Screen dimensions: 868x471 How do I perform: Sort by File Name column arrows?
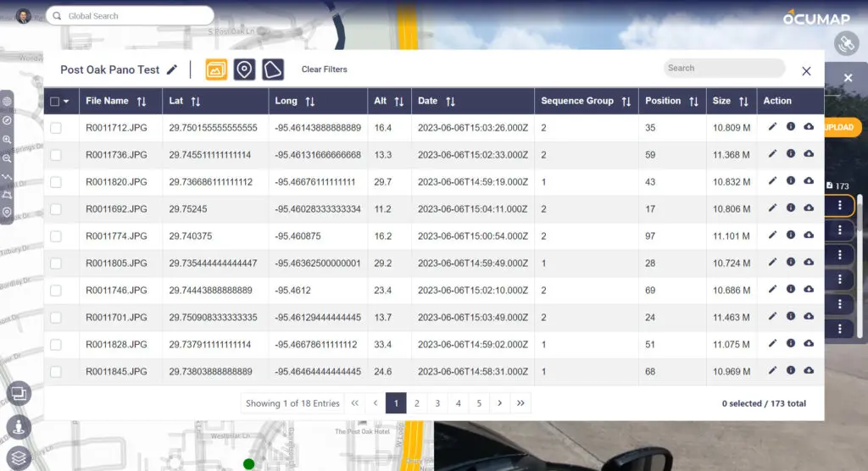[x=142, y=102]
